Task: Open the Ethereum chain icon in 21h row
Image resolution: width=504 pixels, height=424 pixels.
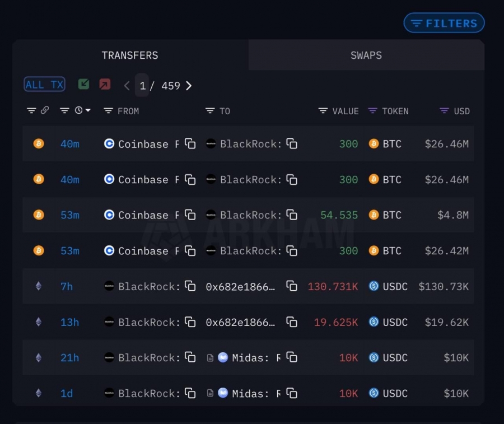Action: [39, 357]
